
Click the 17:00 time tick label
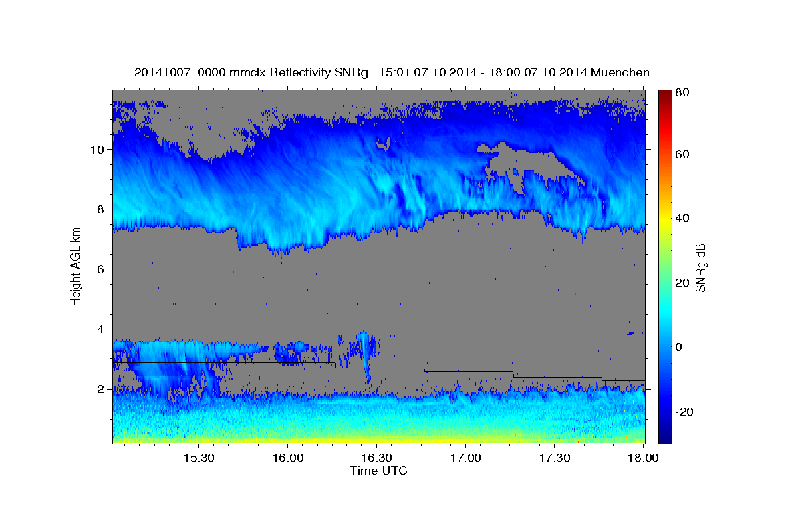pyautogui.click(x=465, y=458)
